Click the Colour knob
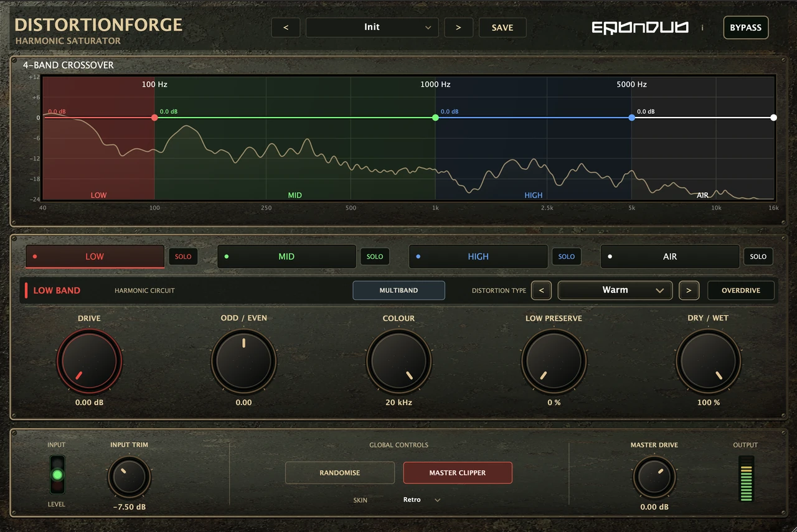Viewport: 797px width, 532px height. (x=398, y=362)
